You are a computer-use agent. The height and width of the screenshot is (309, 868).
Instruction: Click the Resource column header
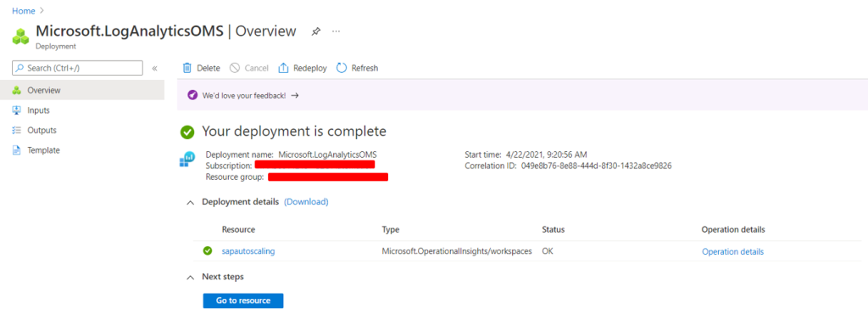pos(238,229)
